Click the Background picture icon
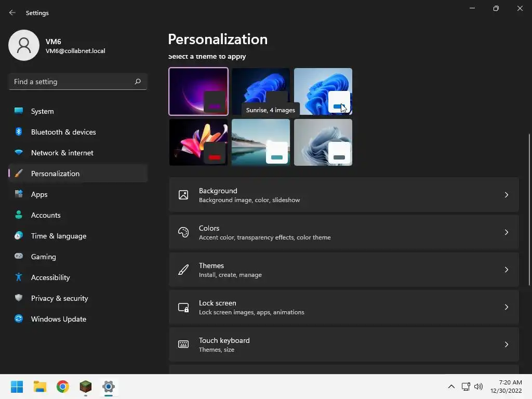The width and height of the screenshot is (532, 399). tap(183, 195)
